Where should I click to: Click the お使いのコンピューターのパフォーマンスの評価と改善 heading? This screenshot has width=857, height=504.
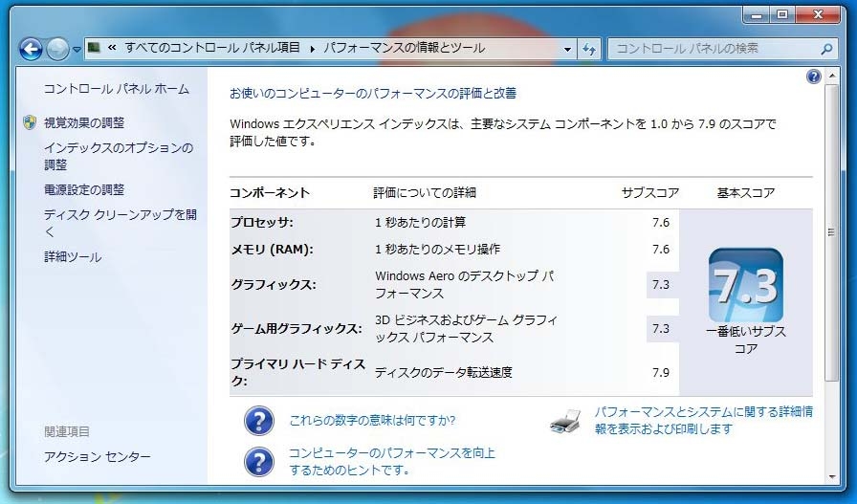(x=373, y=94)
